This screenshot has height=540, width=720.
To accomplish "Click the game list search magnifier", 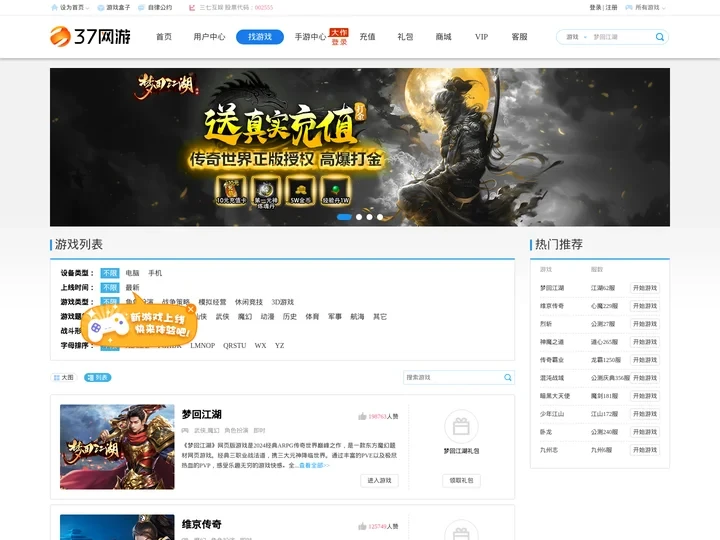I will tap(508, 377).
